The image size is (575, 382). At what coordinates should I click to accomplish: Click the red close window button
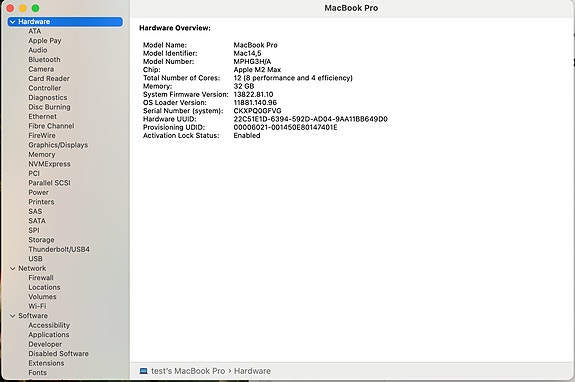(10, 8)
